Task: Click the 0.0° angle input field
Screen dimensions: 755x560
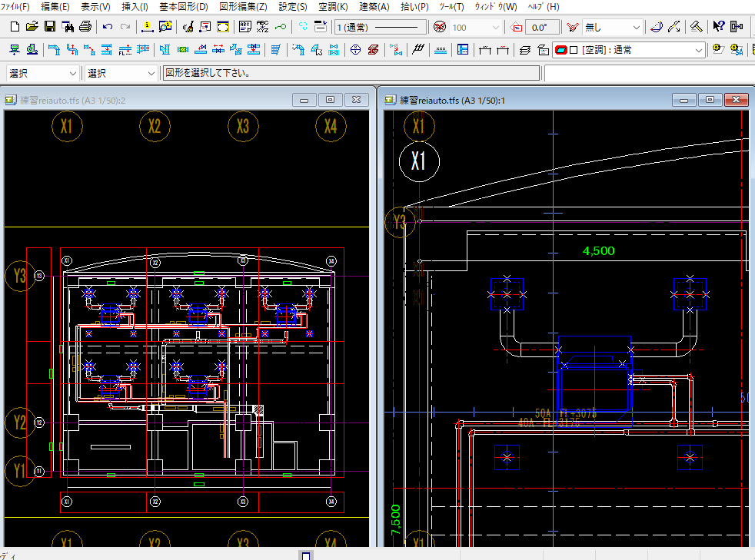Action: (541, 27)
